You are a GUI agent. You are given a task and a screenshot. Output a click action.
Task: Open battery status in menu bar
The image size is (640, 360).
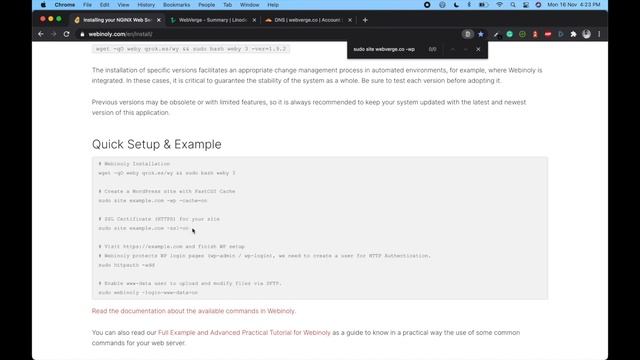483,5
